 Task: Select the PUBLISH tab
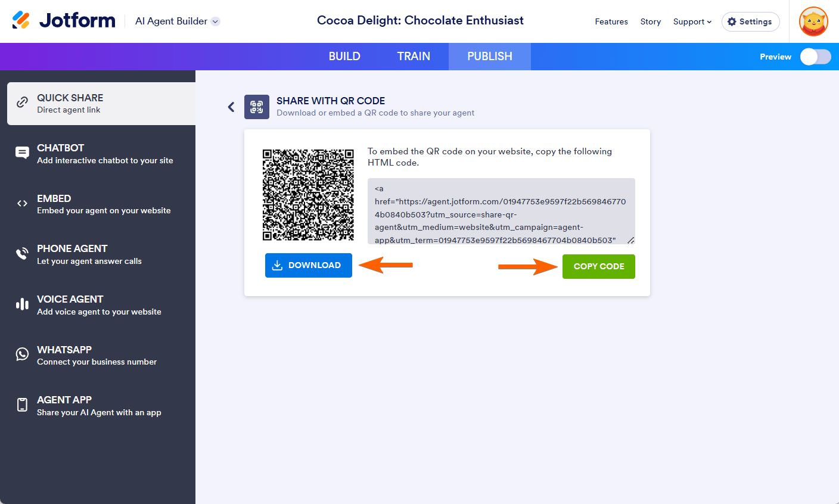[490, 57]
